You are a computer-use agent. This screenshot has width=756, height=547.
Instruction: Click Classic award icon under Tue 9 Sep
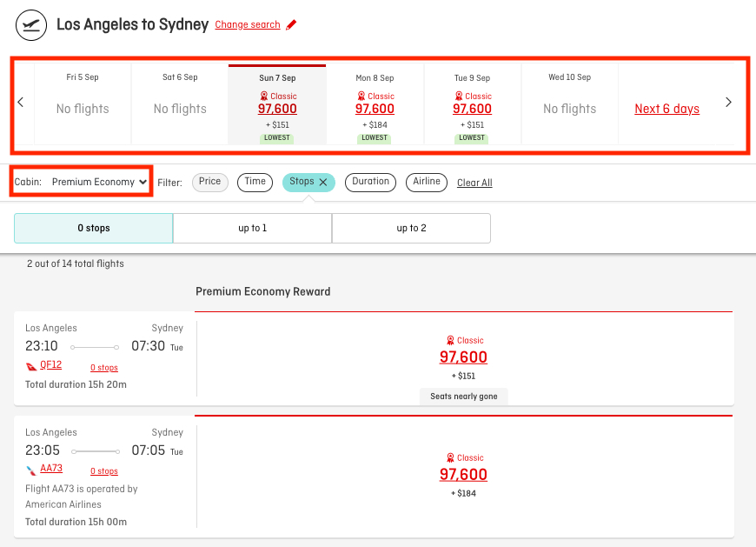[459, 96]
